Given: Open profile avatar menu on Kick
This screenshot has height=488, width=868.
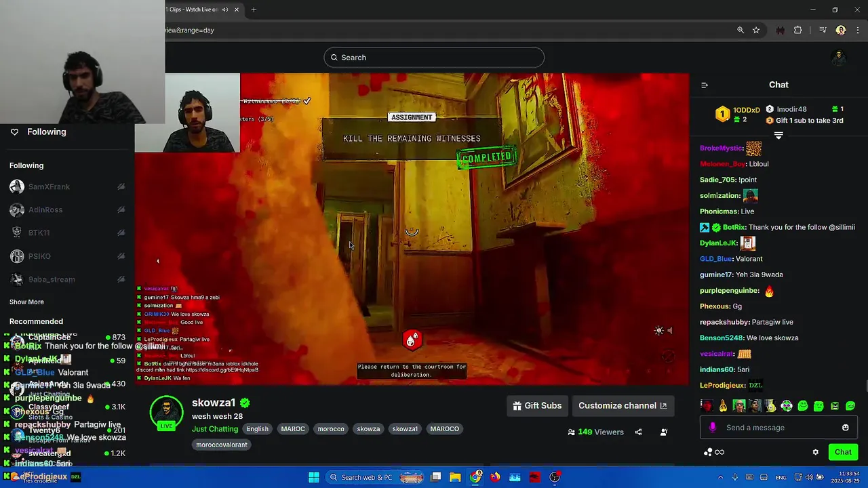Looking at the screenshot, I should pos(839,58).
